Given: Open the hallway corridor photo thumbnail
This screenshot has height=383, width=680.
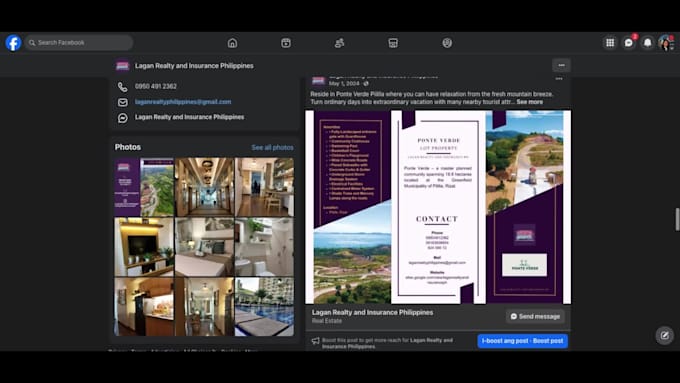Looking at the screenshot, I should (x=204, y=187).
